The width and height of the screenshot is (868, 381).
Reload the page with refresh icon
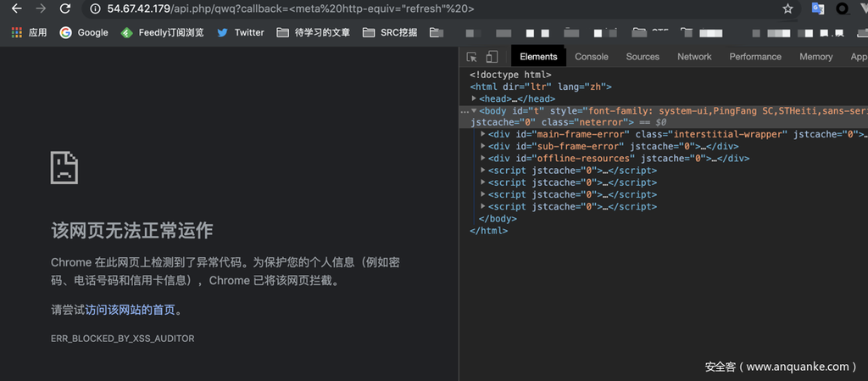(65, 9)
